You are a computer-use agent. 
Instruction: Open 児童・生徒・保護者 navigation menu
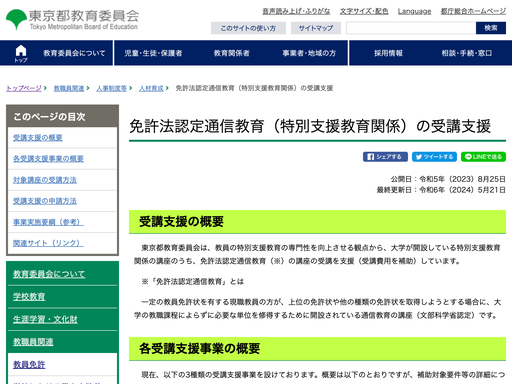point(153,53)
